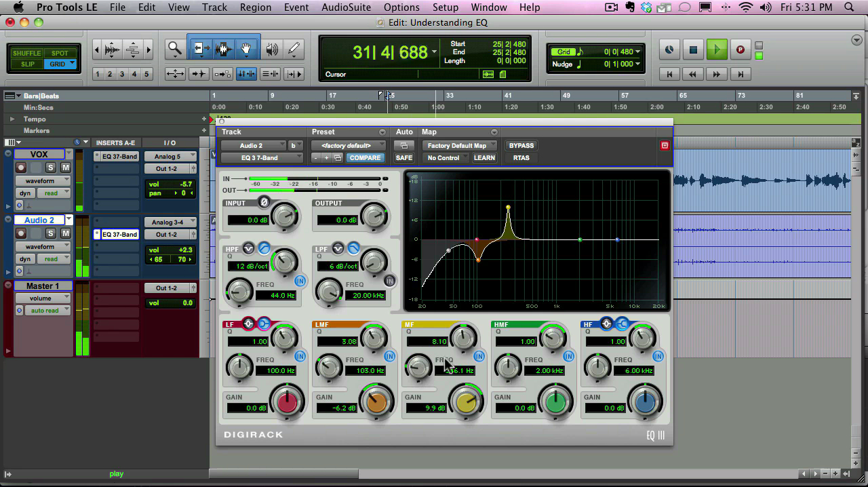Select HPF notch filter type icon
The height and width of the screenshot is (487, 868).
(x=249, y=248)
